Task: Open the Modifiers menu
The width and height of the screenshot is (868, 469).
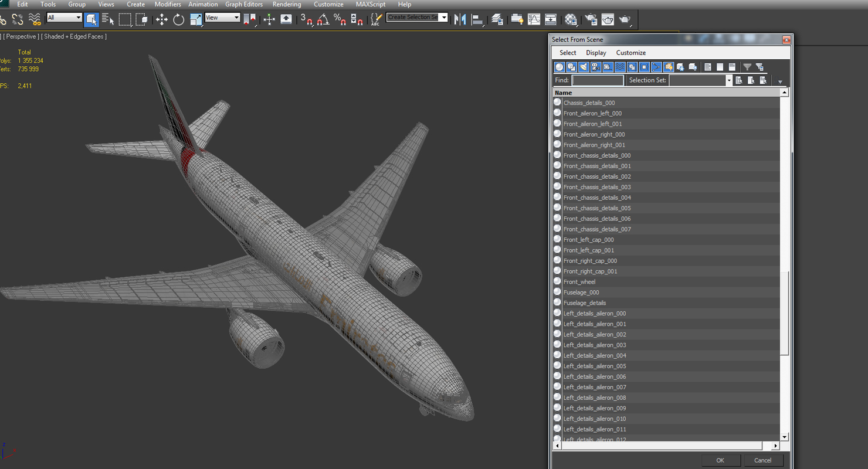Action: pos(168,4)
